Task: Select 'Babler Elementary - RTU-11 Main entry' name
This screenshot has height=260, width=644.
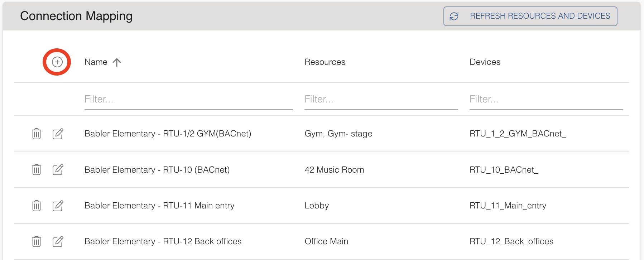Action: (159, 206)
